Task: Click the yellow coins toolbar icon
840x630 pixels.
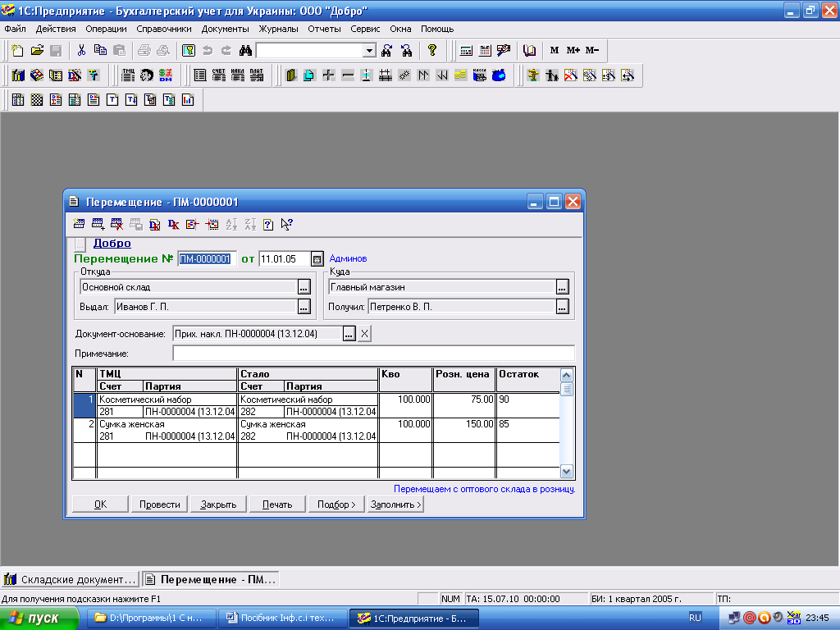Action: 461,75
